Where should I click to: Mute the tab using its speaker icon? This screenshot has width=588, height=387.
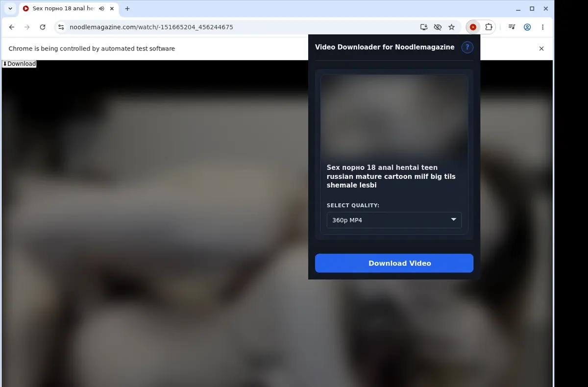coord(101,8)
